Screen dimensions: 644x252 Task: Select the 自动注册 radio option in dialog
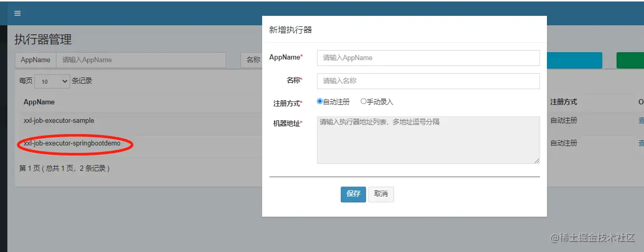[x=320, y=101]
